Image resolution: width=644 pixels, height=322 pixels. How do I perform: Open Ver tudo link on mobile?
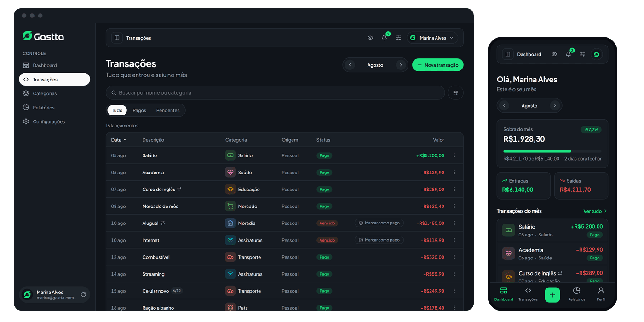point(595,211)
